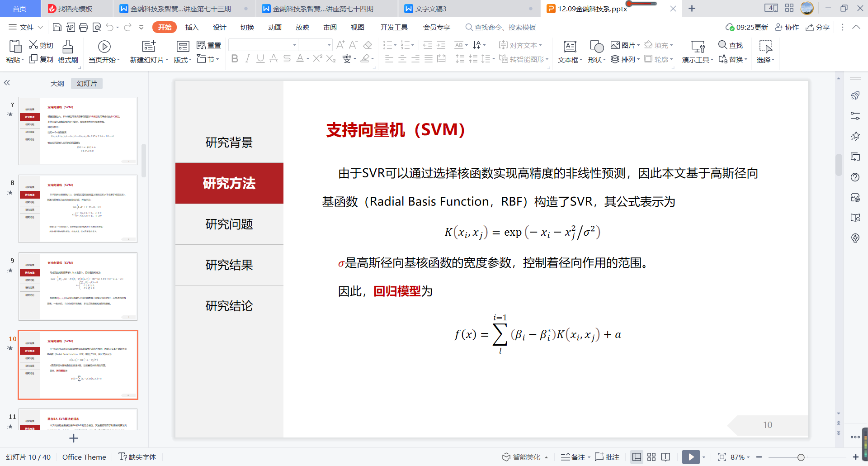Toggle Underline formatting
868x466 pixels.
pyautogui.click(x=260, y=58)
